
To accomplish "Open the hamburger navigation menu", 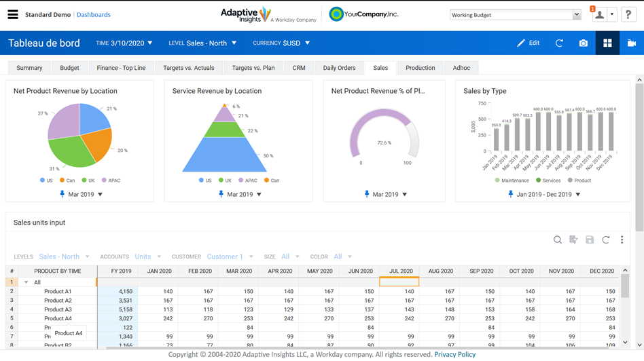I will (13, 14).
